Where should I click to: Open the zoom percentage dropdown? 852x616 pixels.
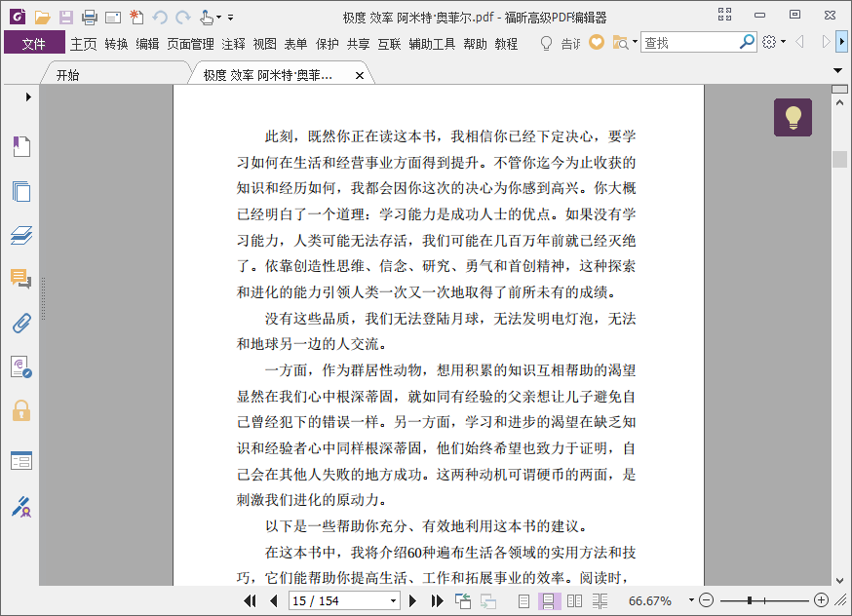point(691,600)
